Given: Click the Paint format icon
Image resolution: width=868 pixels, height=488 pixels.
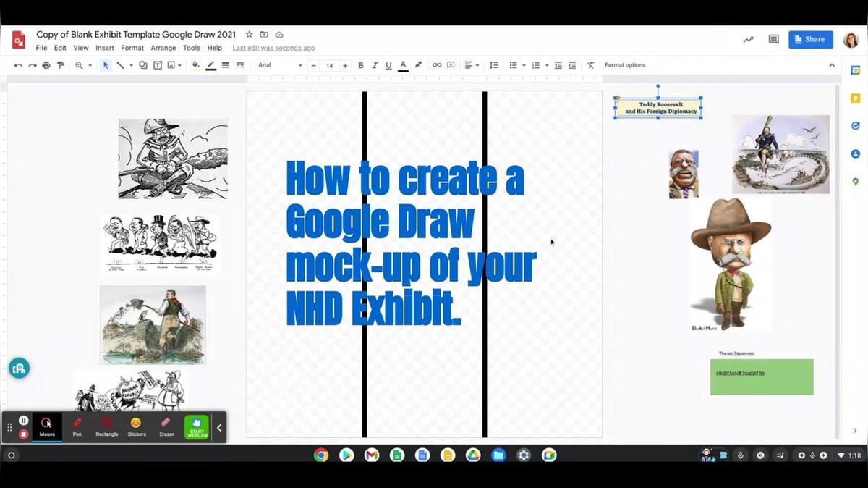Looking at the screenshot, I should coord(61,64).
